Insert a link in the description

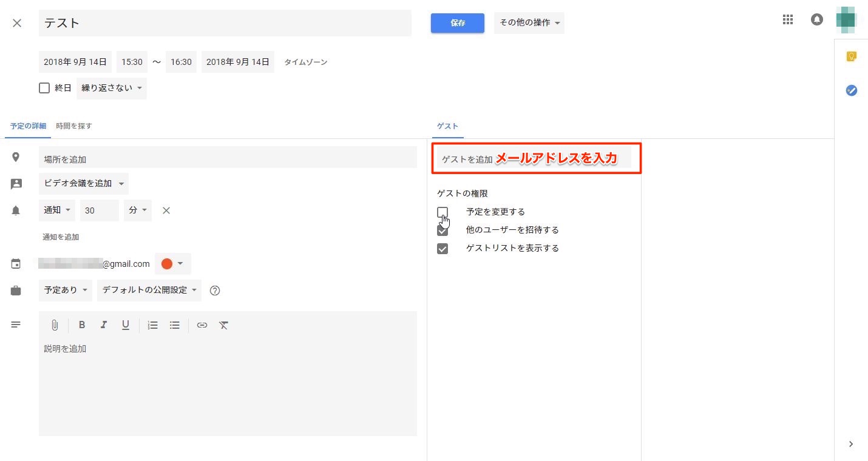[x=202, y=325]
